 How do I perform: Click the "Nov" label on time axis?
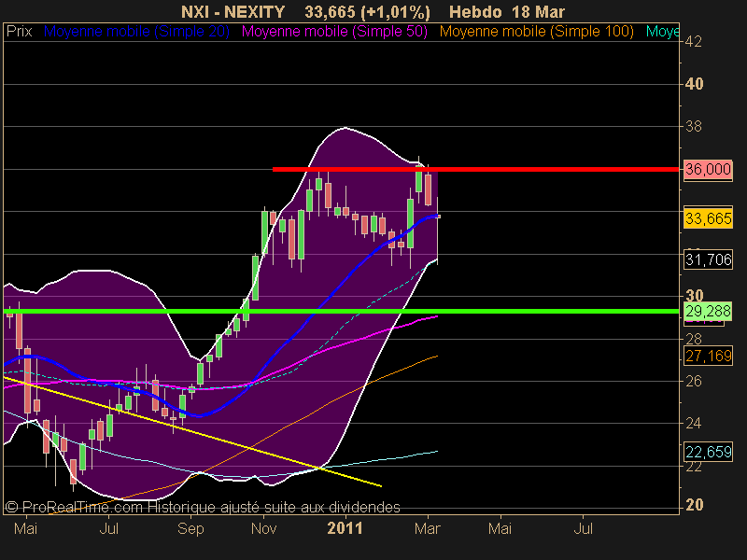tap(263, 528)
